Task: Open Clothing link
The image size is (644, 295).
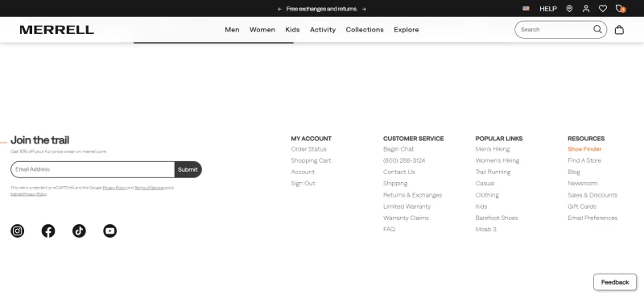Action: (x=487, y=195)
